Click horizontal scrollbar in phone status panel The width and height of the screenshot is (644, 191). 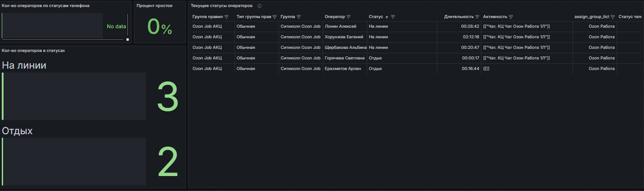63,40
